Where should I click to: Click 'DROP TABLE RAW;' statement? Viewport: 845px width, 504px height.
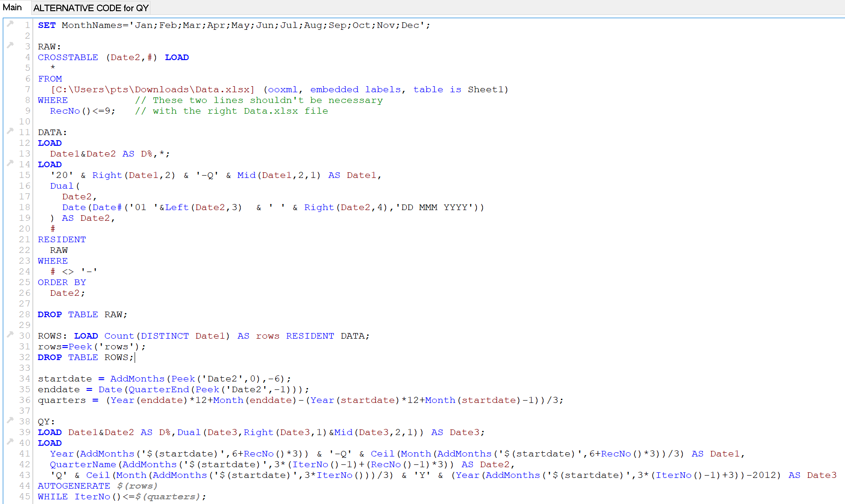click(x=82, y=314)
